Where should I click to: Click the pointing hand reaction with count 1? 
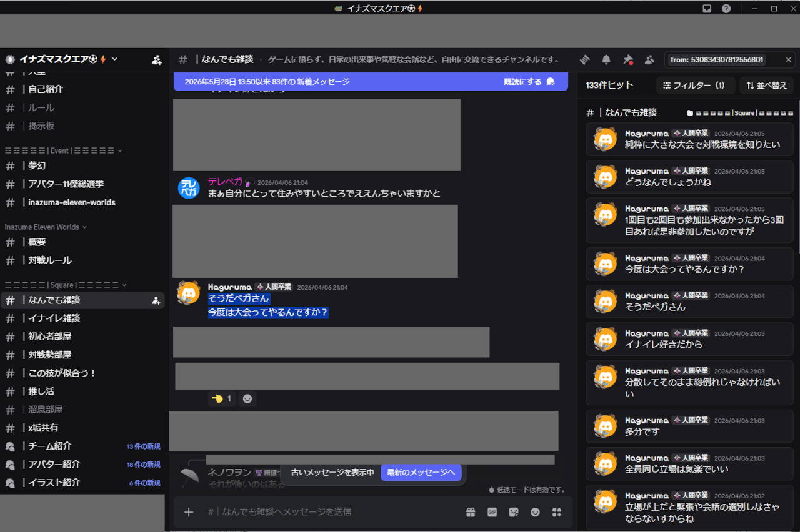click(x=222, y=398)
